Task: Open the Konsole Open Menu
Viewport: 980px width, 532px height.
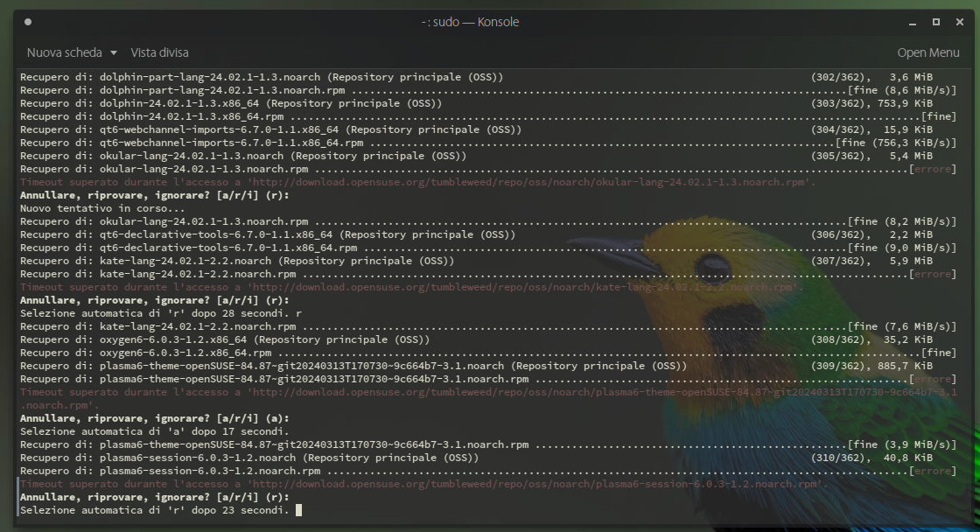Action: 928,52
